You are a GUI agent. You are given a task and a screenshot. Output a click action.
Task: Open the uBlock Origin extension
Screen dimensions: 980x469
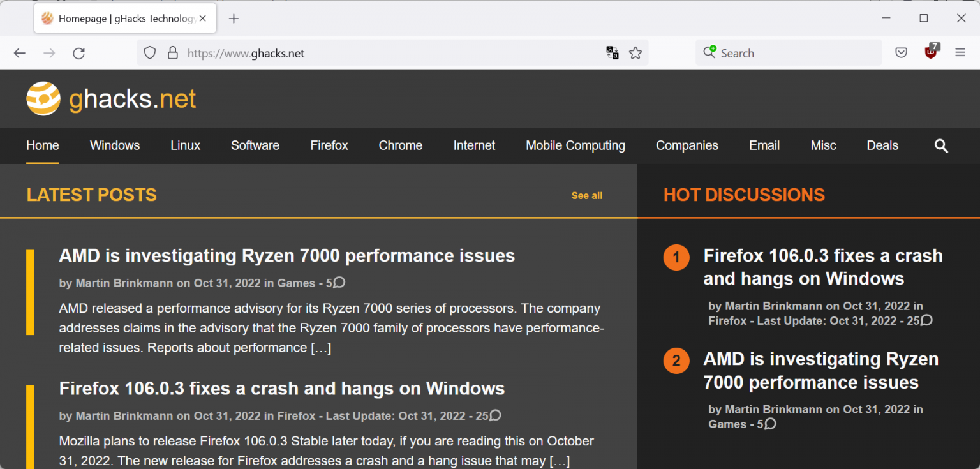(x=931, y=53)
